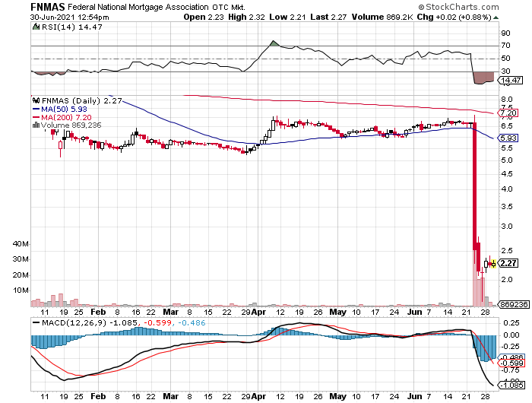Screen dimensions: 532x403
Task: Select the Federal National Mortgage Association name
Action: [x=138, y=7]
